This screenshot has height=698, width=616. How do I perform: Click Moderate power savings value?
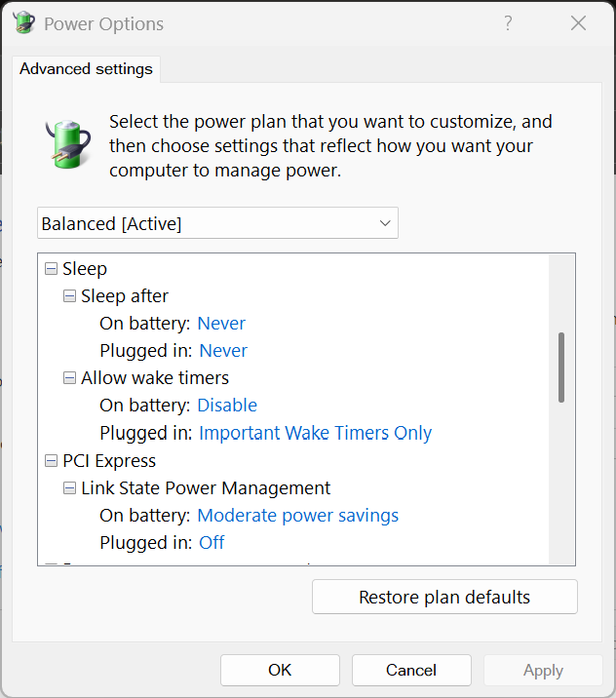pos(297,515)
